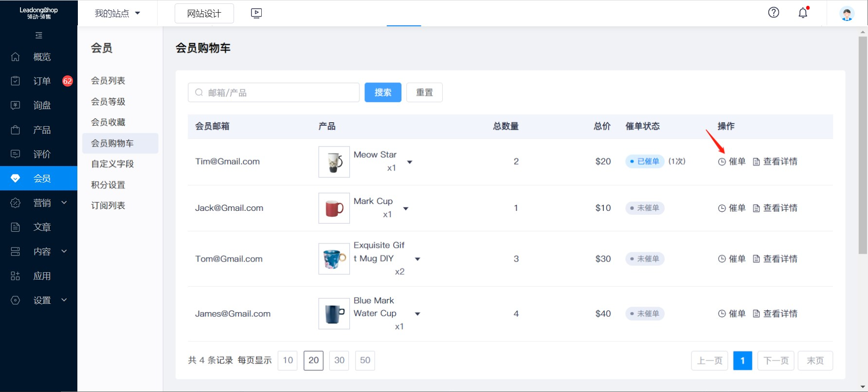Click the vertical scrollbar thumb
This screenshot has height=392, width=868.
[863, 145]
